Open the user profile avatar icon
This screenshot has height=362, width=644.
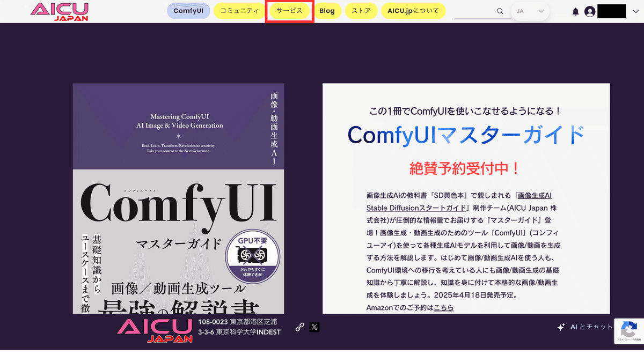590,11
